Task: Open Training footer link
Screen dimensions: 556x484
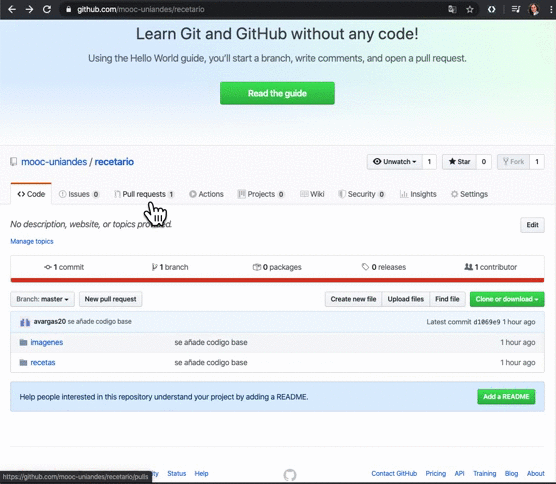Action: point(484,473)
